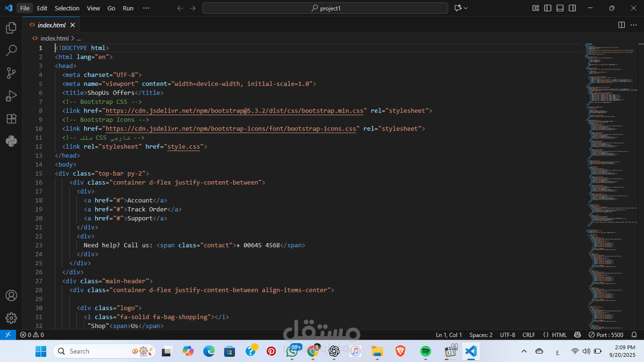The width and height of the screenshot is (644, 362).
Task: Open the Go menu
Action: coord(111,8)
